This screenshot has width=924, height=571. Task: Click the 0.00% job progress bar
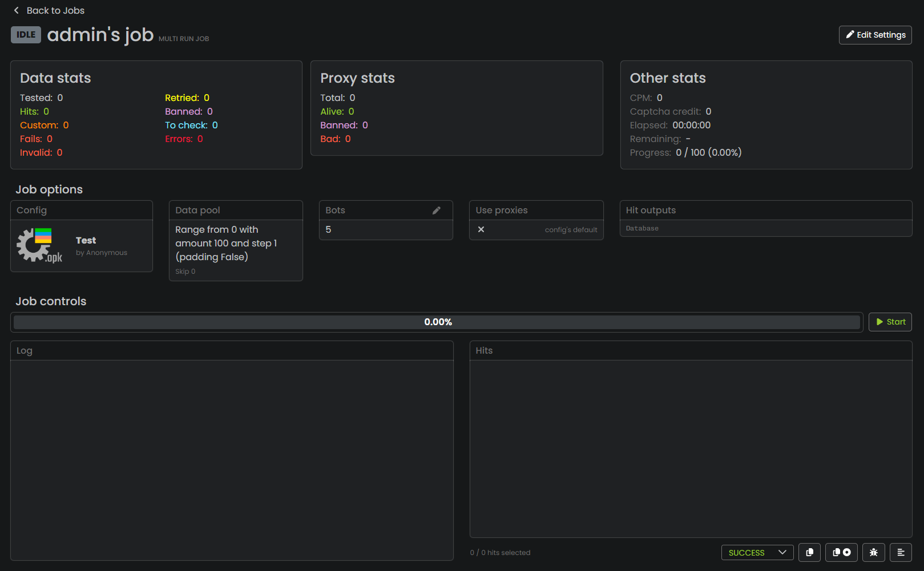coord(437,322)
